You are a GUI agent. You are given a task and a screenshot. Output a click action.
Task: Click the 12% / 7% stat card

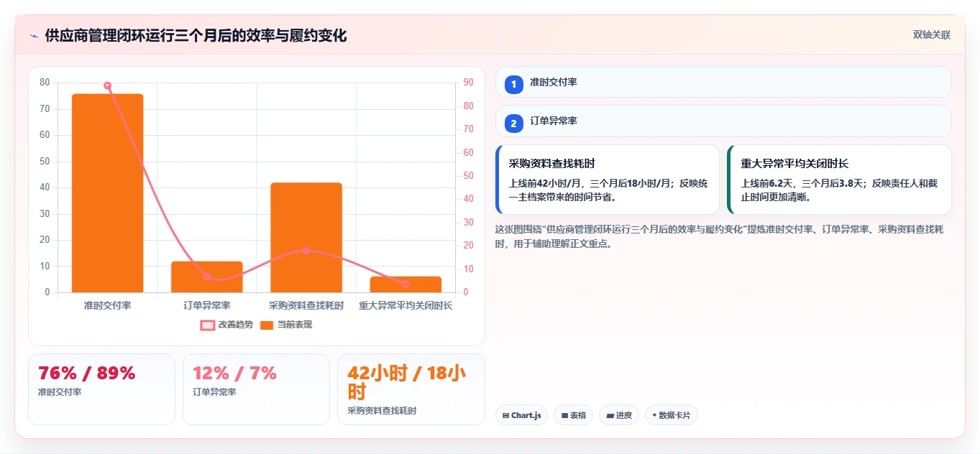256,389
